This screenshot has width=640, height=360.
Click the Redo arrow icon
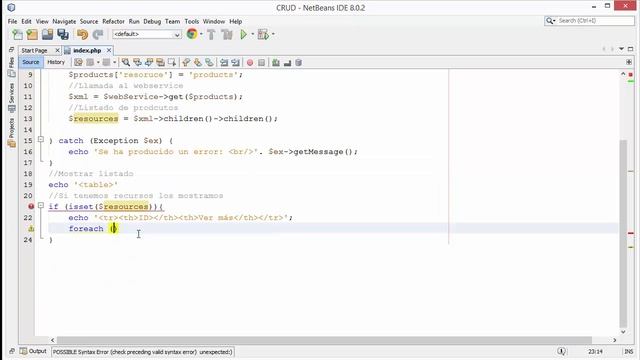98,35
